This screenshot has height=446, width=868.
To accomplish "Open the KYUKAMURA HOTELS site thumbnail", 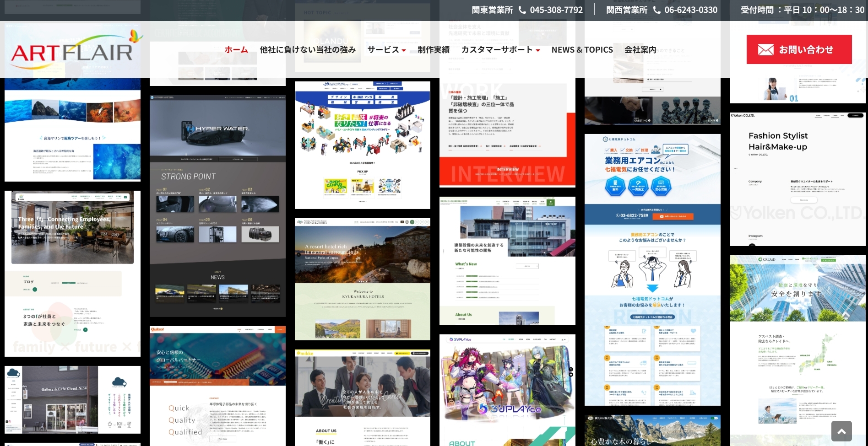I will pyautogui.click(x=363, y=279).
